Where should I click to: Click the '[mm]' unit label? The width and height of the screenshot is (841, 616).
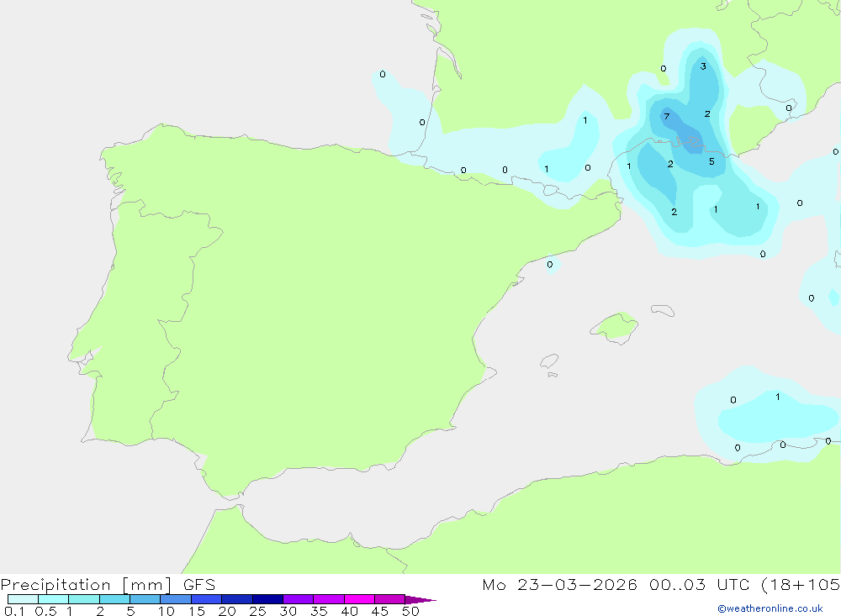[147, 584]
